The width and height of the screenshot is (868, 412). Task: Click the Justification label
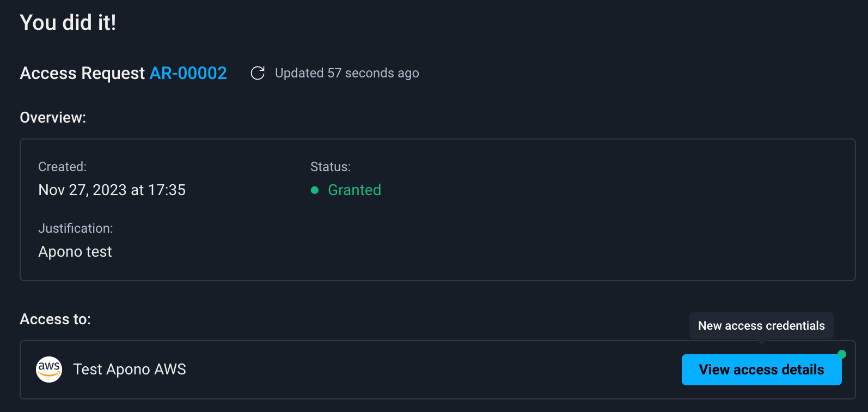click(x=76, y=228)
